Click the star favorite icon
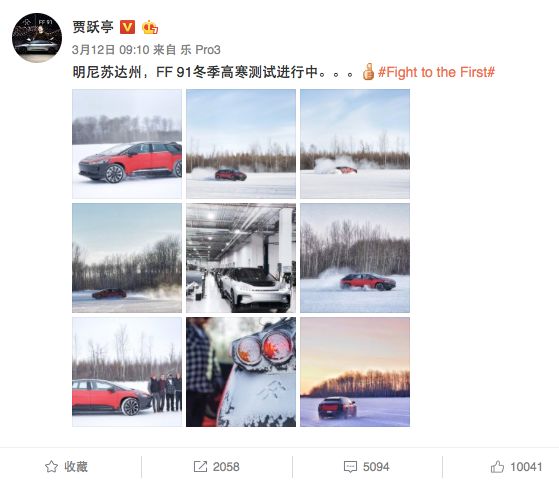The width and height of the screenshot is (559, 485). pyautogui.click(x=51, y=466)
